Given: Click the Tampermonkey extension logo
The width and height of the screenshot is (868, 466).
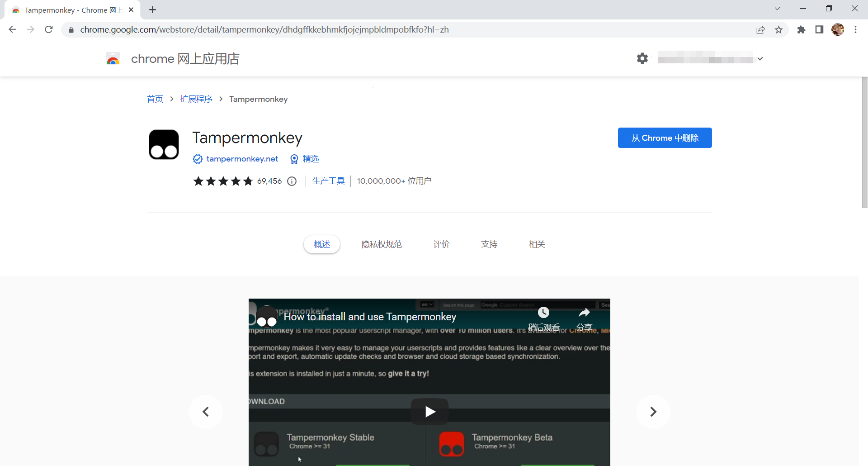Looking at the screenshot, I should point(164,145).
